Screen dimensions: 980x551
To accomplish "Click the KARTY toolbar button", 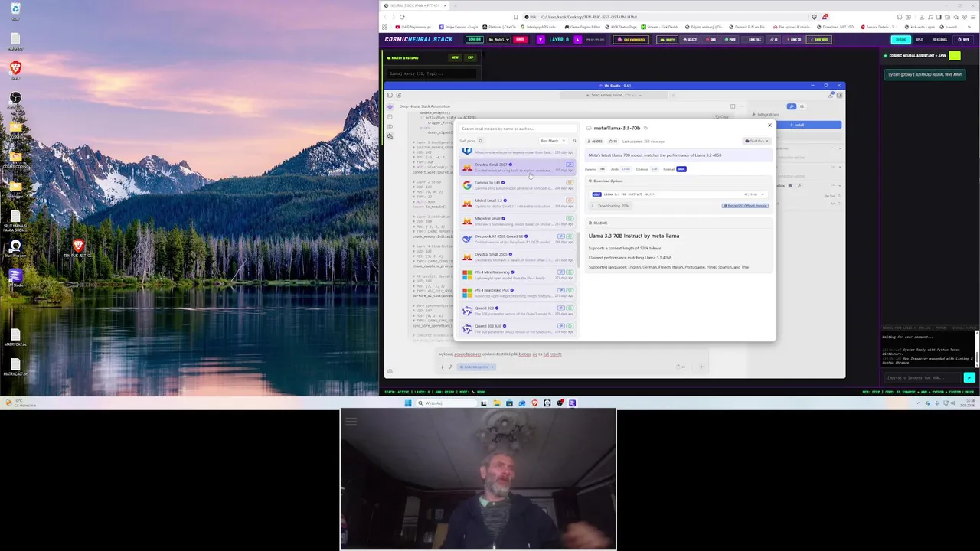I will [x=668, y=39].
